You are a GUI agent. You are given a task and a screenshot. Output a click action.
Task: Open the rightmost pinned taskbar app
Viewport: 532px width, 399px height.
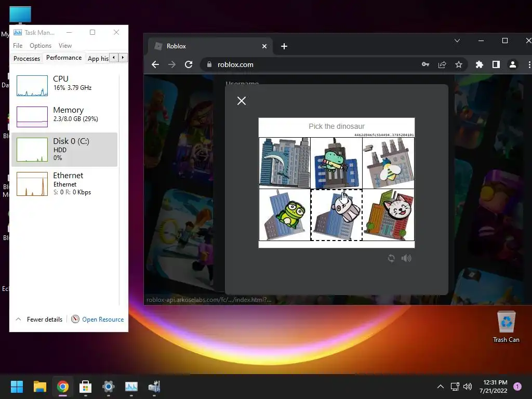click(x=154, y=387)
